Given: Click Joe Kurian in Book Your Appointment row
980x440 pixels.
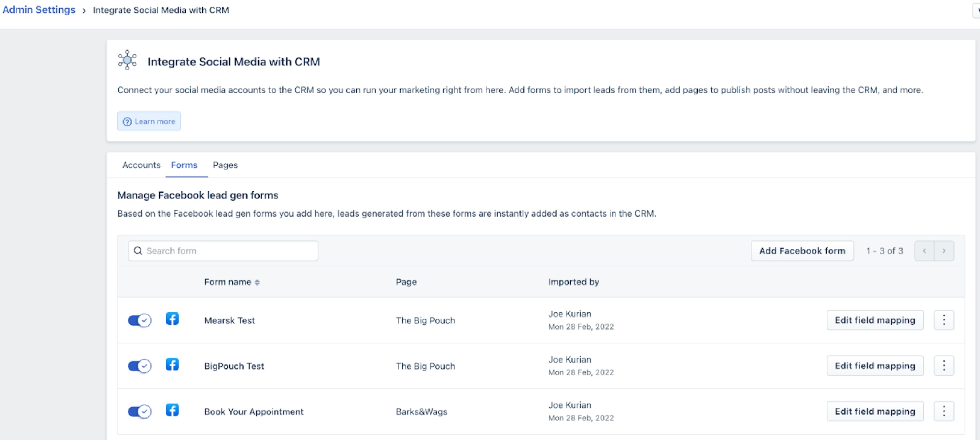Looking at the screenshot, I should coord(570,405).
